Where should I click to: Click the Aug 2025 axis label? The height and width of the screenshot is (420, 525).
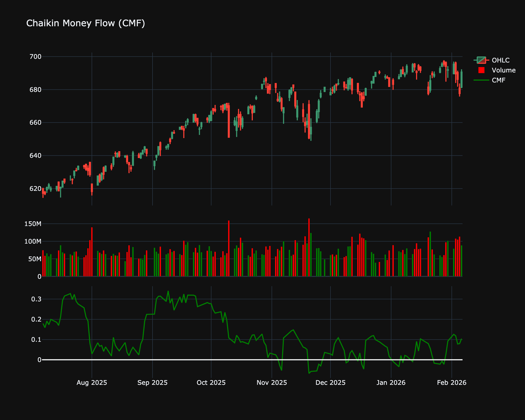click(x=92, y=383)
